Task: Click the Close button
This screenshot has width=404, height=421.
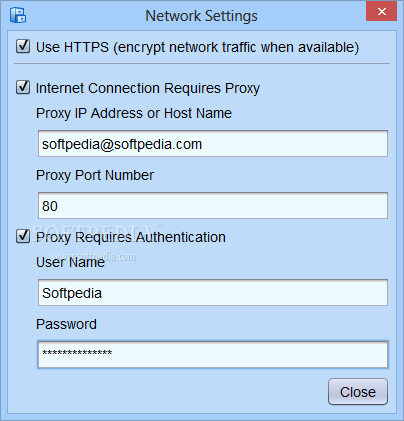Action: 358,392
